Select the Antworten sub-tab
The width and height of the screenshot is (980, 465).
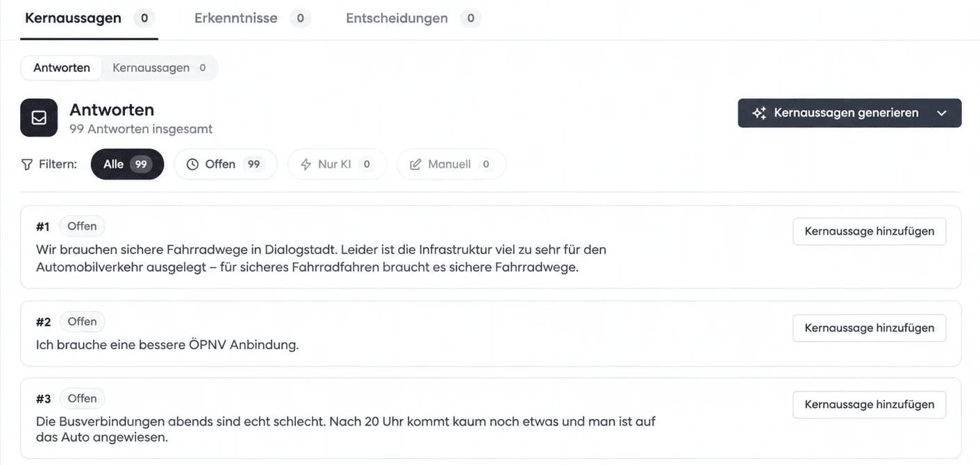62,68
